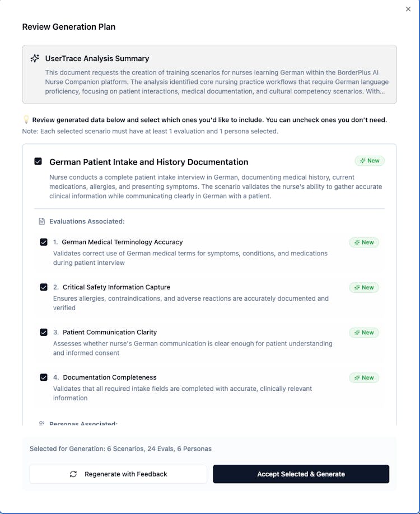420x514 pixels.
Task: Click Accept Selected & Generate button
Action: (x=301, y=474)
